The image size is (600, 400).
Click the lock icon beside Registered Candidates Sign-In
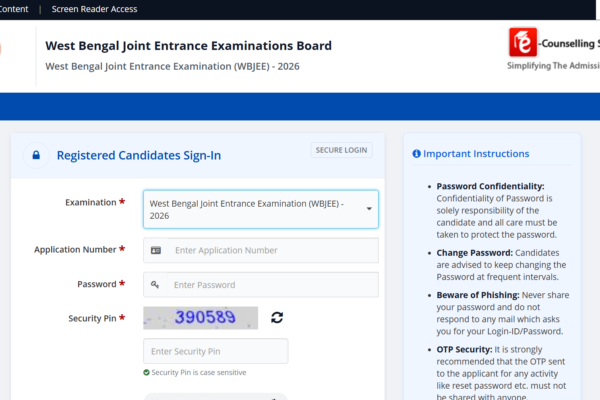[37, 156]
